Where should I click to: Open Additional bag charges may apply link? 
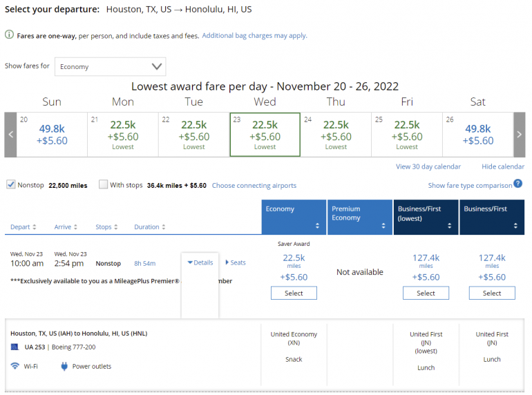coord(254,35)
